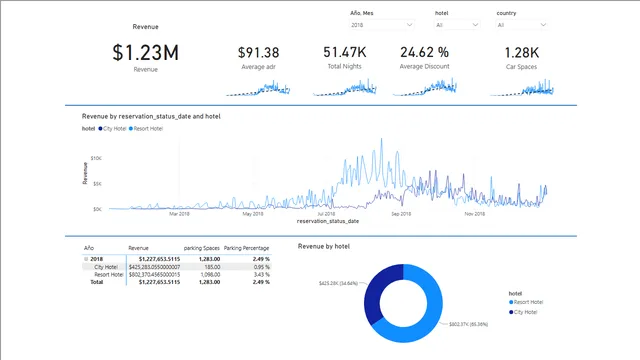Click the 185.00 parking spaces cell

click(212, 267)
